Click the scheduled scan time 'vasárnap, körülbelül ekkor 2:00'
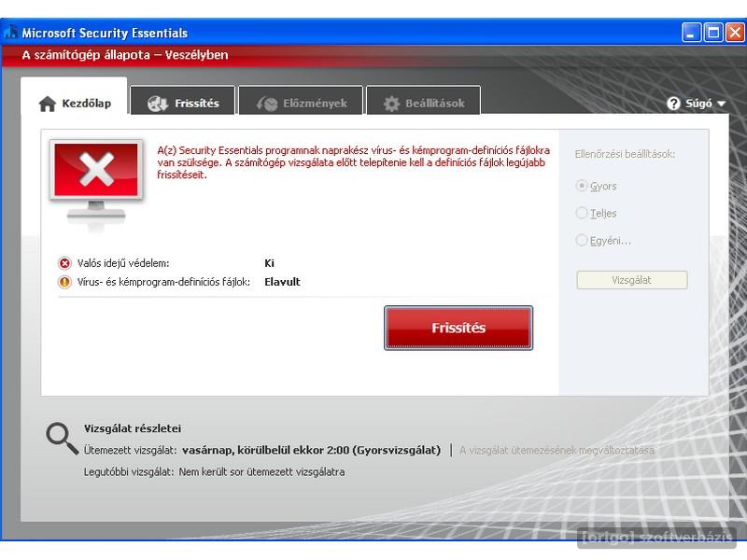Screen dimensions: 747x560 (265, 450)
